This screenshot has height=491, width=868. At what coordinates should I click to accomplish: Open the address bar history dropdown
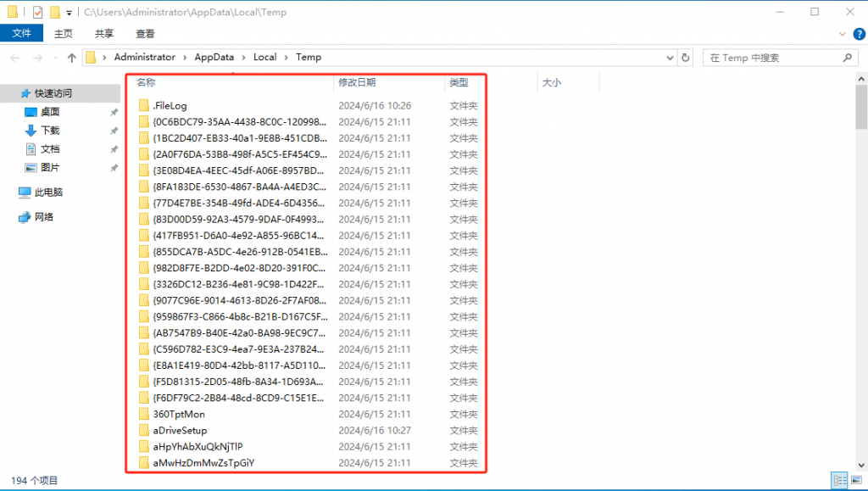(670, 58)
